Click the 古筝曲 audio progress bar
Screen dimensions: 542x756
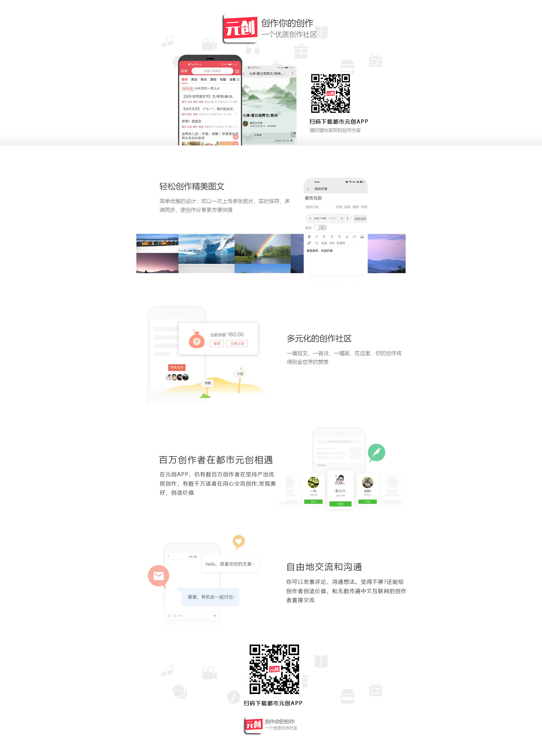tap(264, 141)
